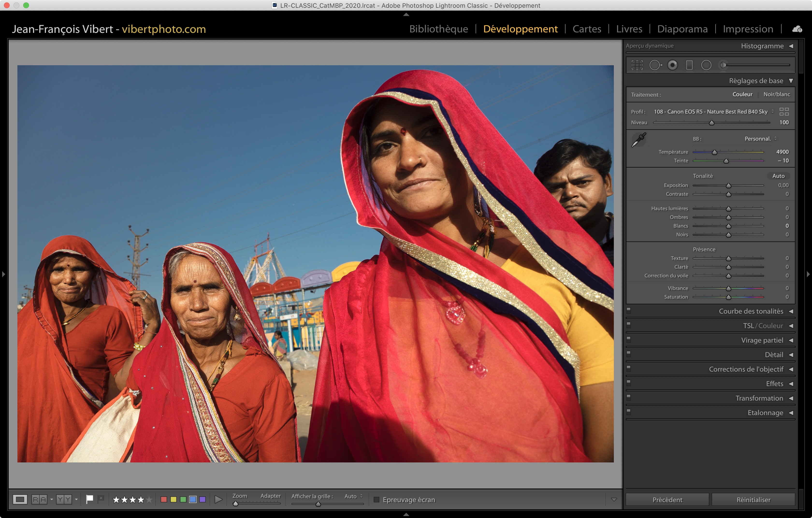This screenshot has width=812, height=518.
Task: Switch to the Bibliothèque module
Action: (x=438, y=29)
